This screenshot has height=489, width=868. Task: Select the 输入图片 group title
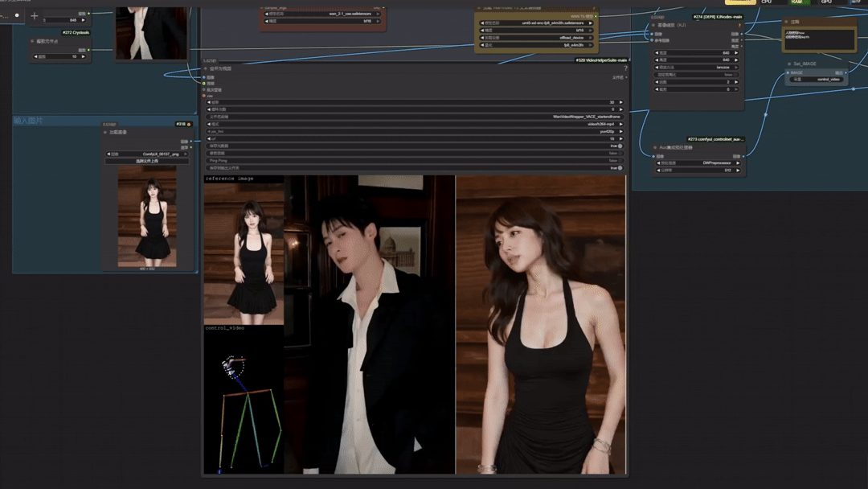click(28, 120)
